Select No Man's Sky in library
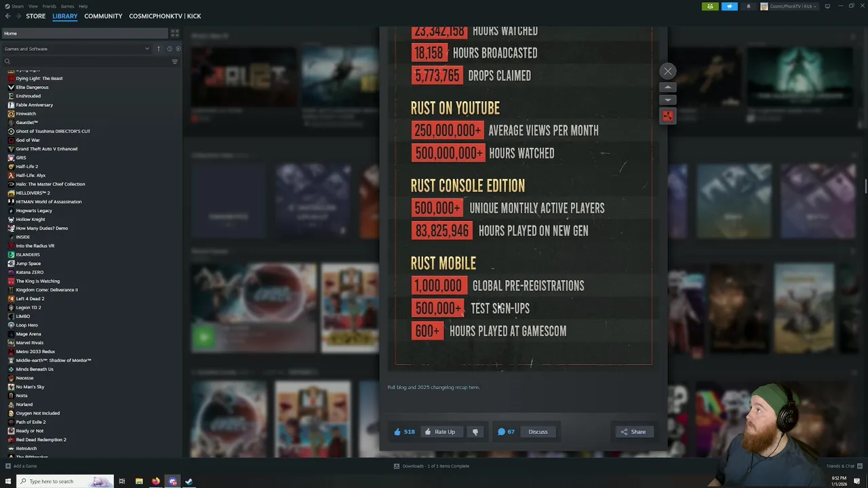The height and width of the screenshot is (488, 868). [30, 387]
